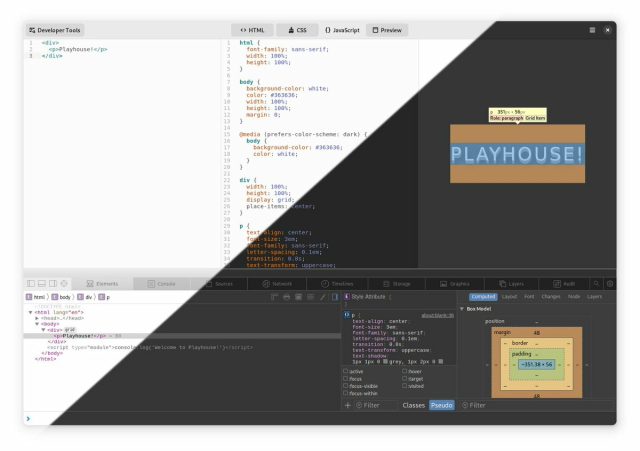This screenshot has height=451, width=640.
Task: Open the about:blank:36 source link
Action: coord(438,315)
